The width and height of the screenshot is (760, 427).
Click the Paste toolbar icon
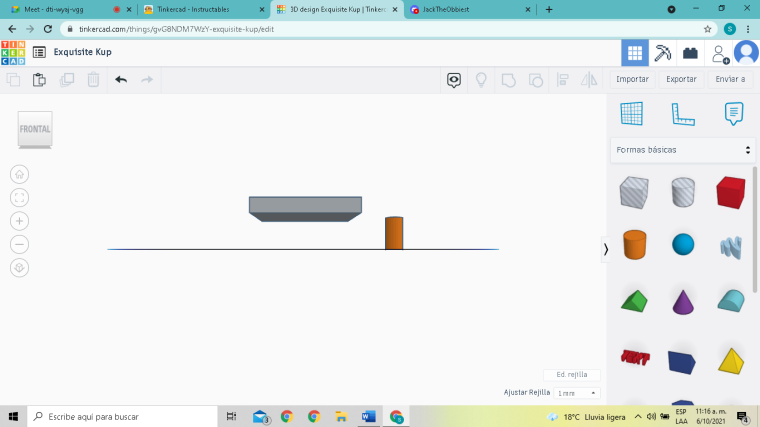[x=39, y=79]
